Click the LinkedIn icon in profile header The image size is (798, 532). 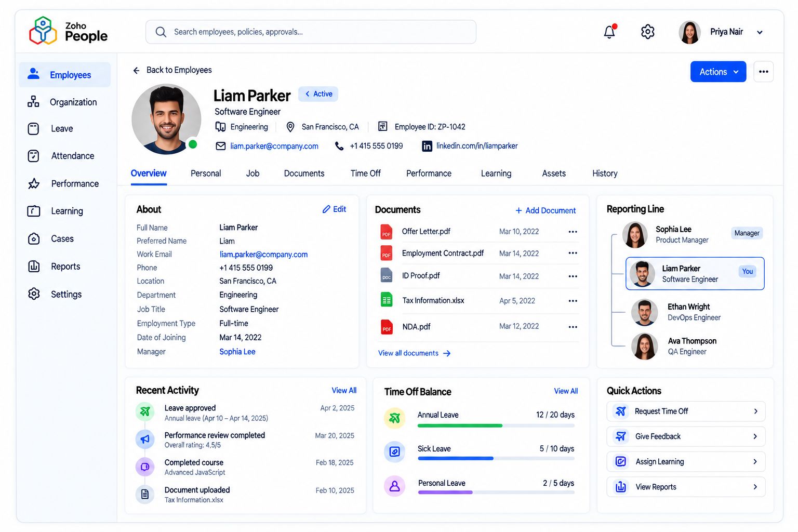tap(427, 146)
